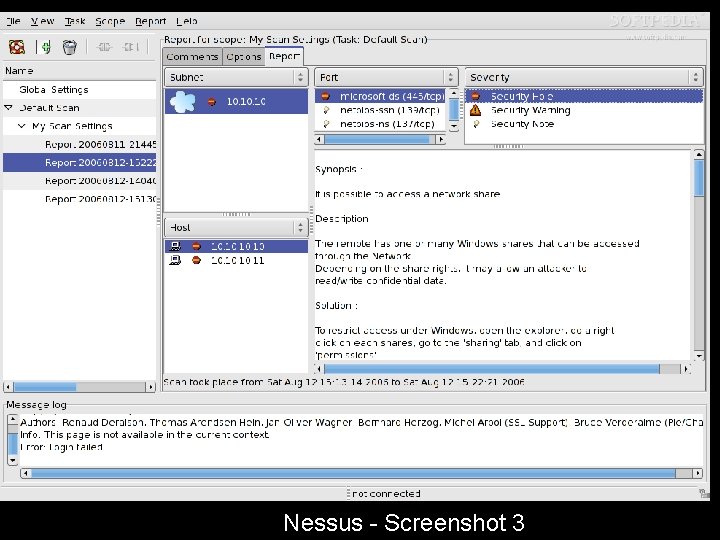Click red icon next to microsoft-ds port
The height and width of the screenshot is (540, 720).
326,96
